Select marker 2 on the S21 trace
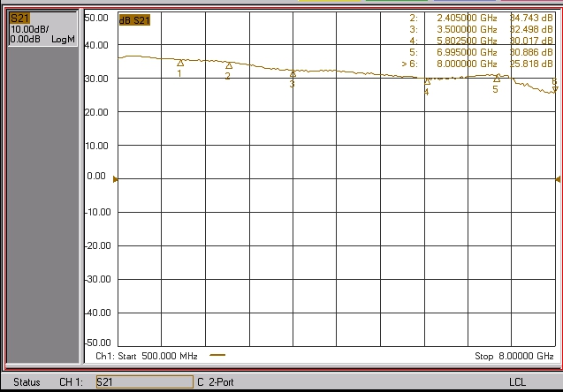 tap(229, 65)
